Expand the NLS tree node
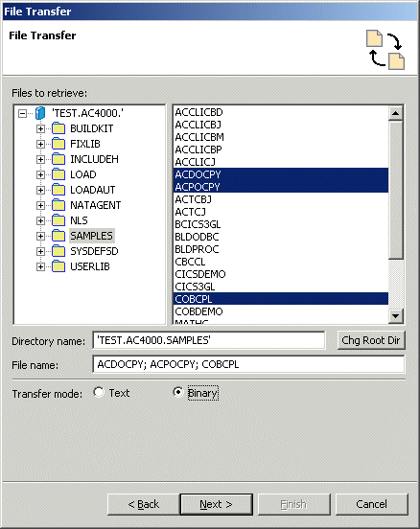The width and height of the screenshot is (420, 529). (40, 221)
